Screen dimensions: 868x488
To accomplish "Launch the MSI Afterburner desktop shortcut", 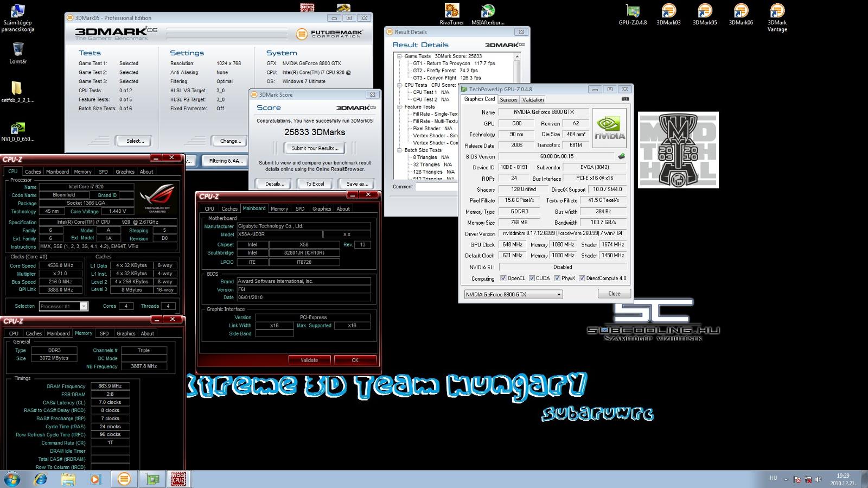I will coord(487,14).
